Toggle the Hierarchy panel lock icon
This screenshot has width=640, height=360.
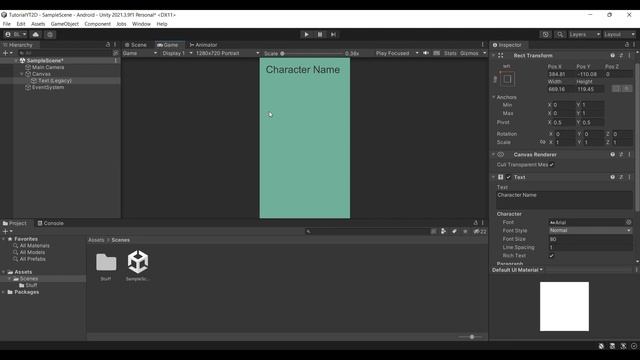(x=108, y=44)
